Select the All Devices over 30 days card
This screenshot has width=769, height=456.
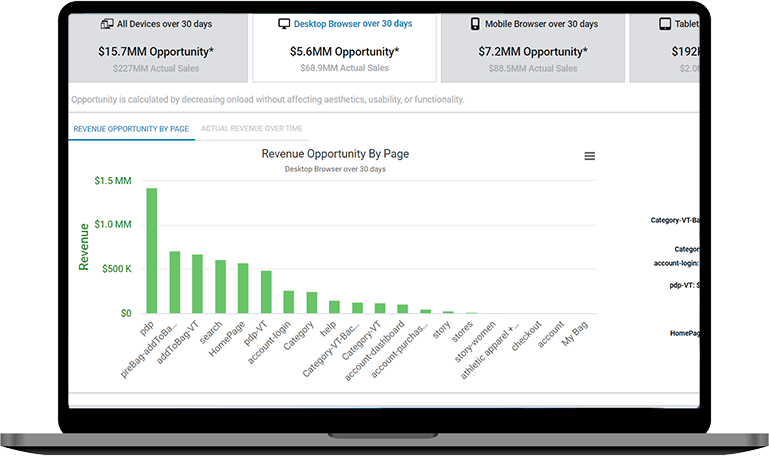pyautogui.click(x=158, y=48)
